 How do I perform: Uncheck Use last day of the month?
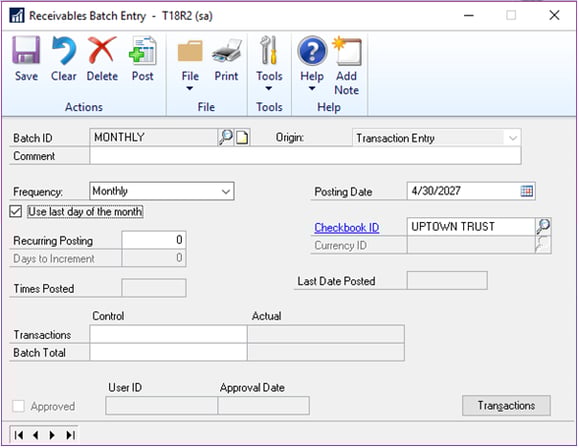[x=16, y=212]
